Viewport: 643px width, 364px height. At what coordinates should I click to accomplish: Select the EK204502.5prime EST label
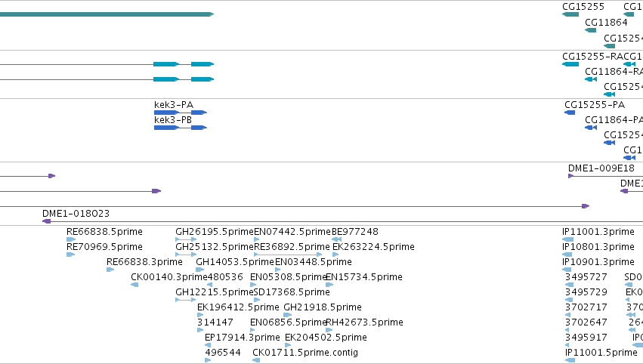(x=326, y=338)
